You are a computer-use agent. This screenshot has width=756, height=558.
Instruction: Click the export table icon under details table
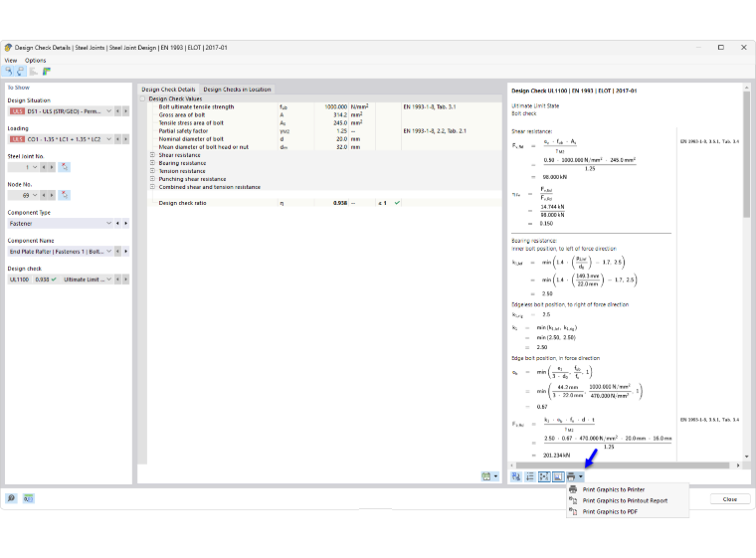click(486, 476)
